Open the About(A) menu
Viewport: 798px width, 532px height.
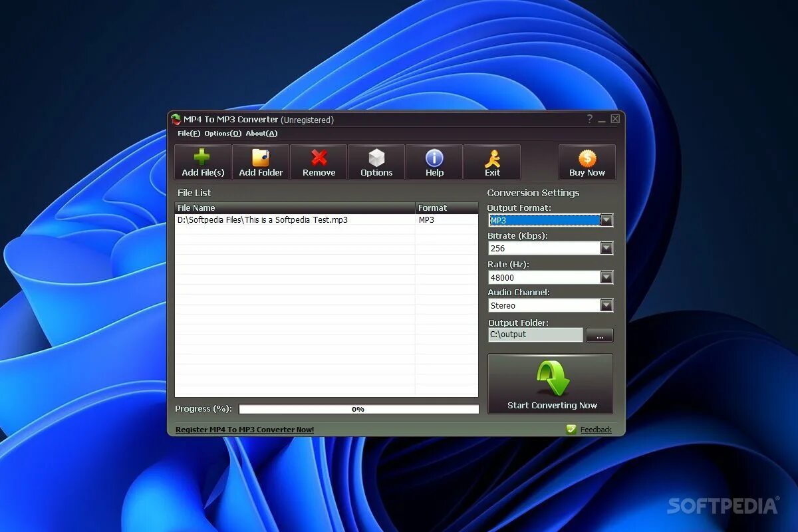pyautogui.click(x=262, y=134)
